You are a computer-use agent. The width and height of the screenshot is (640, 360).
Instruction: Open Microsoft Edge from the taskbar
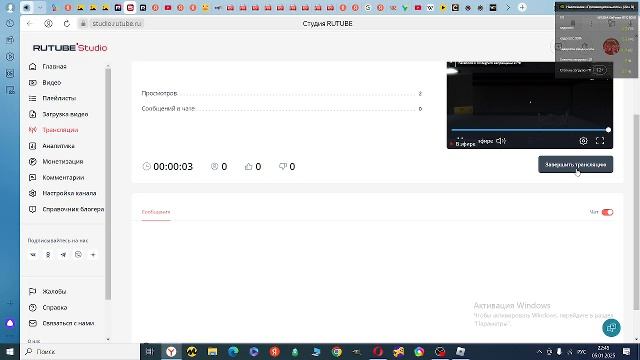[x=233, y=351]
